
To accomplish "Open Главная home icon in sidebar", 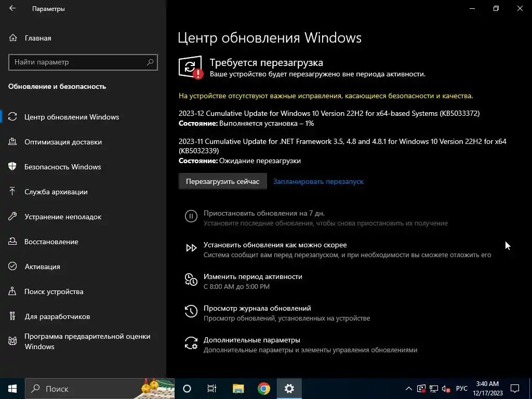I will (x=13, y=38).
